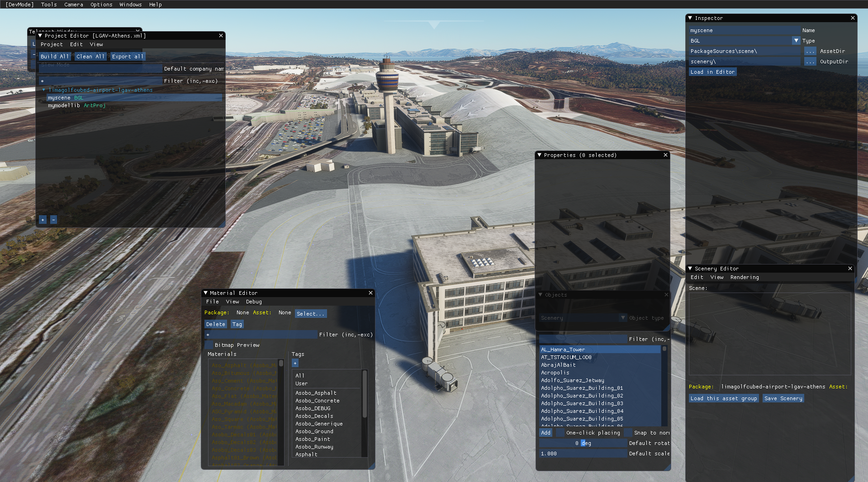Screen dimensions: 868x482
Task: Click the Save Scenery button
Action: (783, 398)
